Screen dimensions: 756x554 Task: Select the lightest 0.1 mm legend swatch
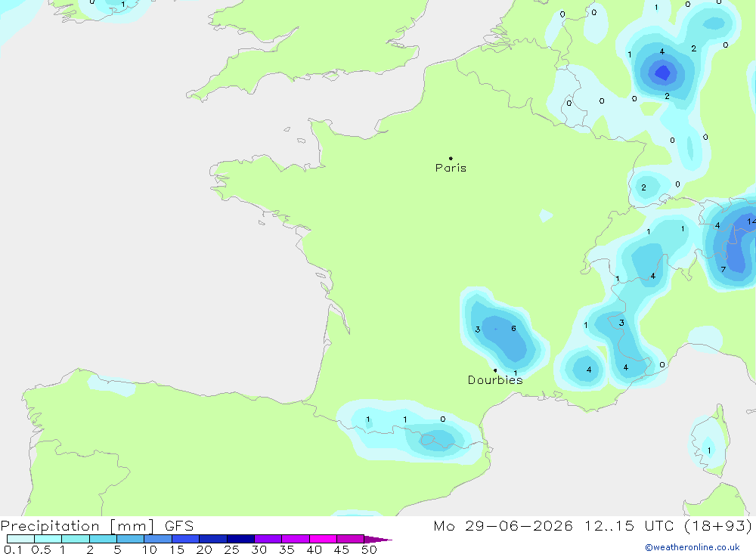tap(20, 539)
